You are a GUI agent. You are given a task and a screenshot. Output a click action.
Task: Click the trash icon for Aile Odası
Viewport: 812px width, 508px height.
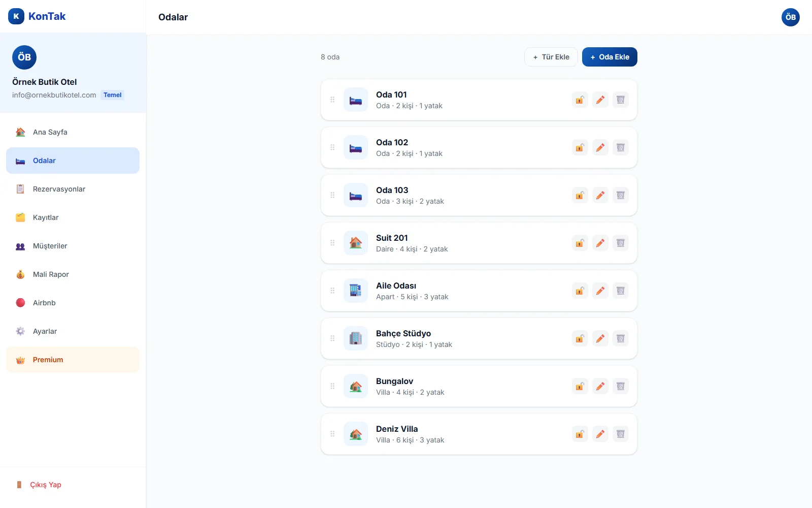(621, 291)
